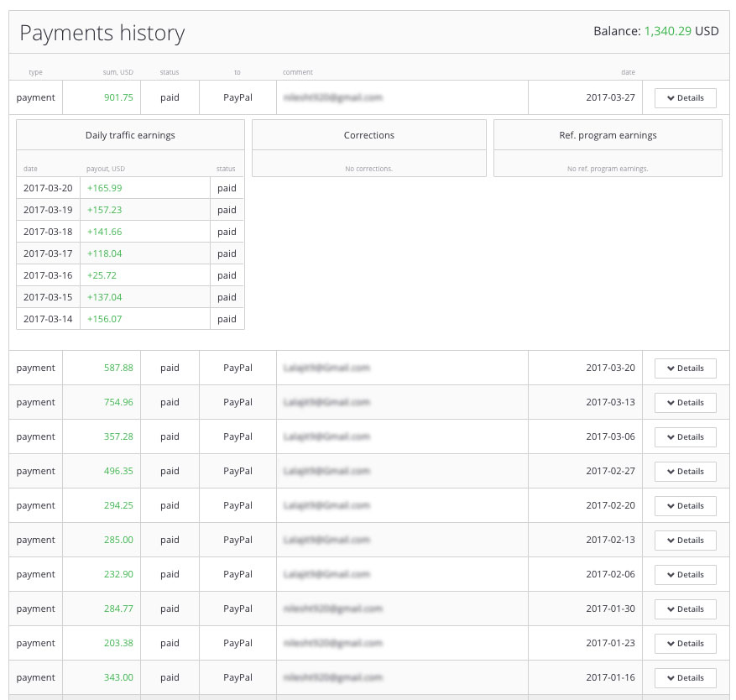Open Details for the 2017-01-23 payment
Screen dimensions: 736x700
point(686,644)
